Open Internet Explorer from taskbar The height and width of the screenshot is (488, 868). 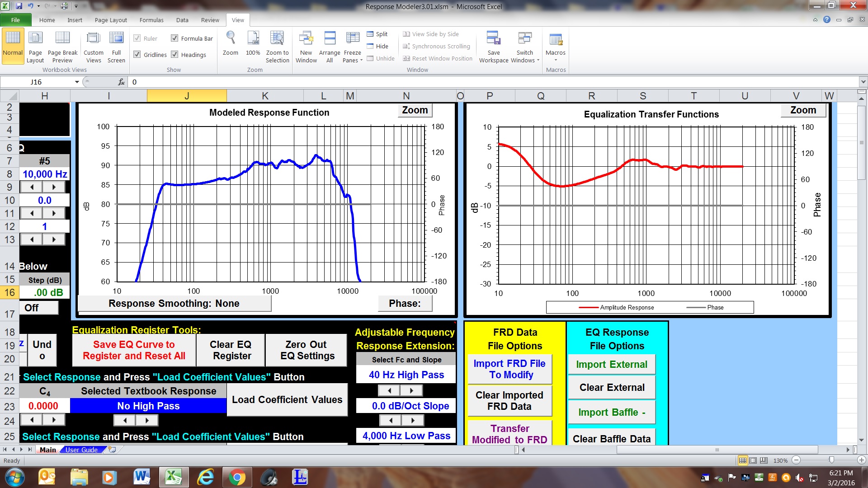click(x=206, y=477)
